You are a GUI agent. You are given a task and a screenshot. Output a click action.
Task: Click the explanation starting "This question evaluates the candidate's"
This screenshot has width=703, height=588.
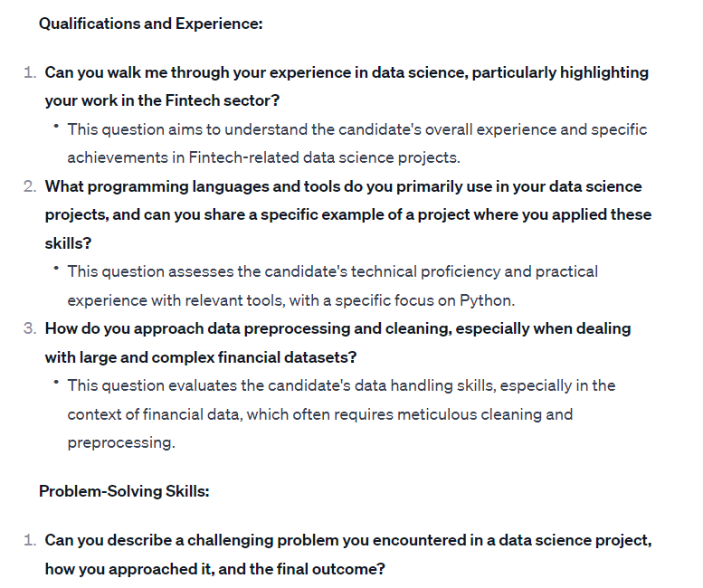click(341, 385)
